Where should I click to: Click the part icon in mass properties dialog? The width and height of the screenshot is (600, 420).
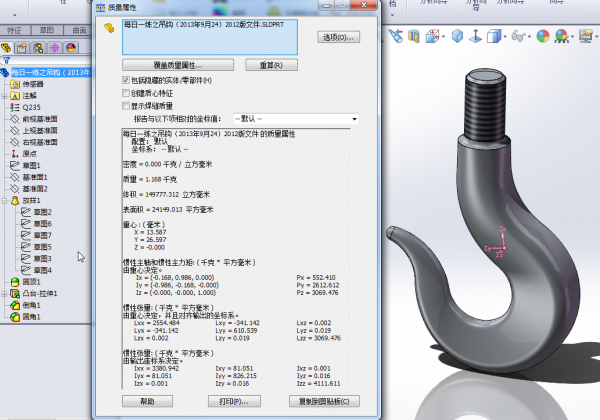tap(109, 28)
